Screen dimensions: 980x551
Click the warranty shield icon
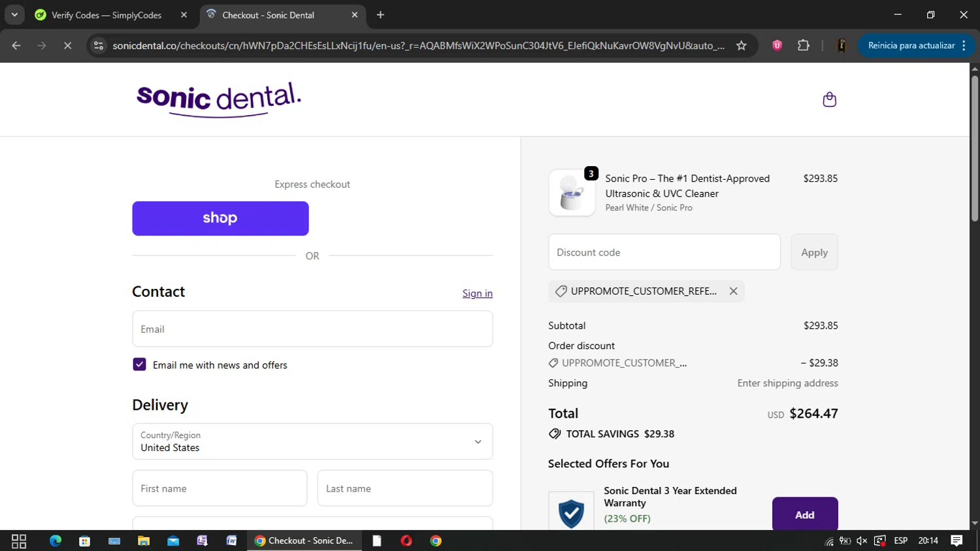tap(571, 513)
